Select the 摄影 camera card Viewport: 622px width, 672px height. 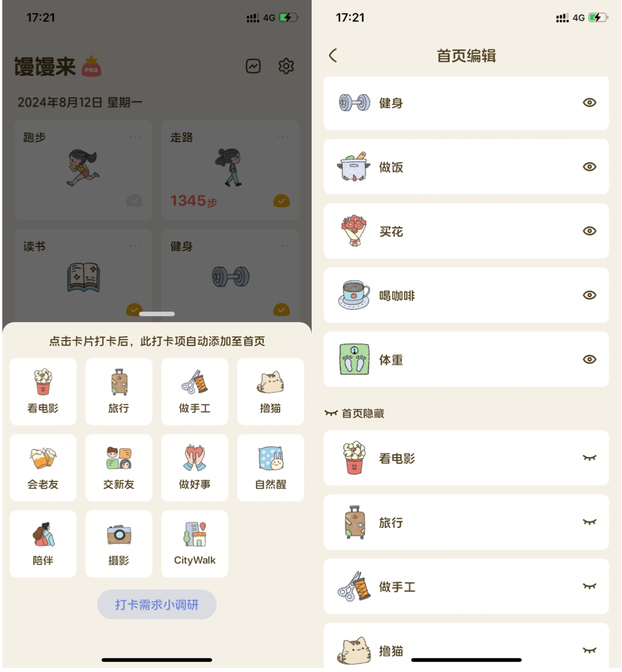coord(119,543)
